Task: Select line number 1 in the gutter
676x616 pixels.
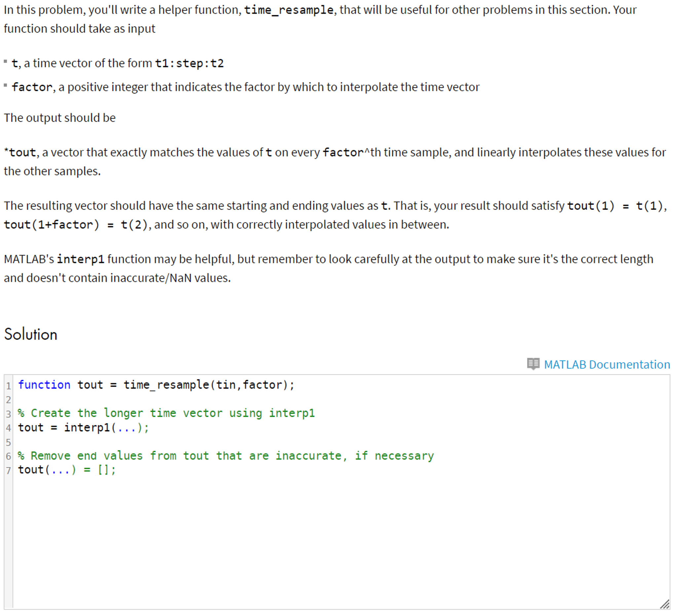Action: pos(8,385)
